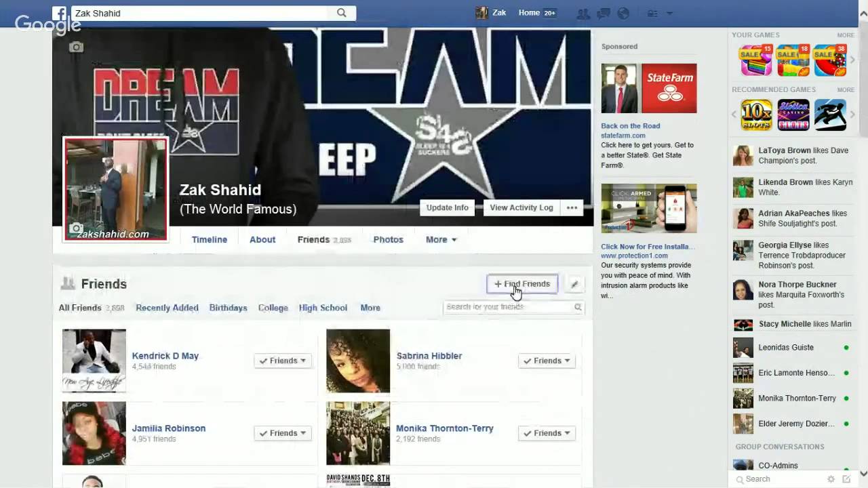Click the chat compose icon

[846, 479]
